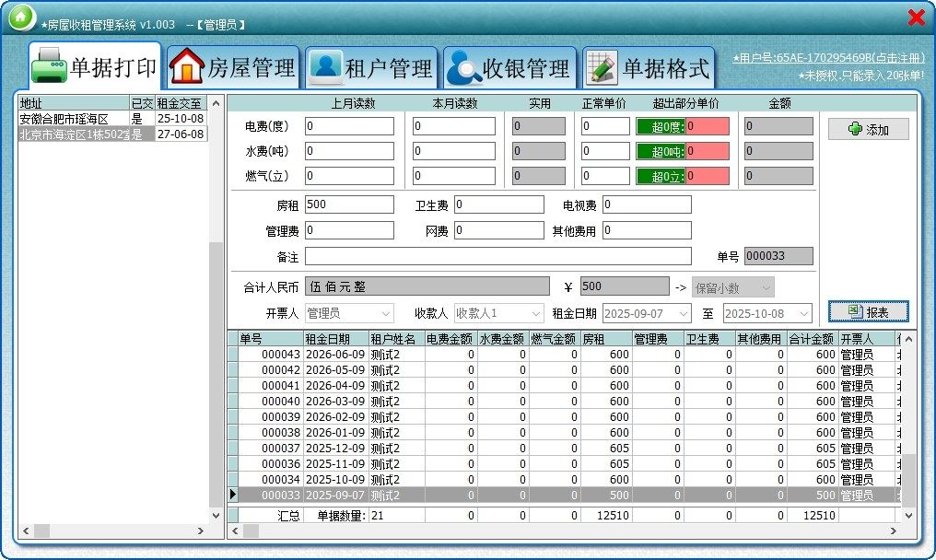The image size is (936, 560).
Task: Select the 安徽合肥市瑶海区 address row
Action: click(112, 119)
